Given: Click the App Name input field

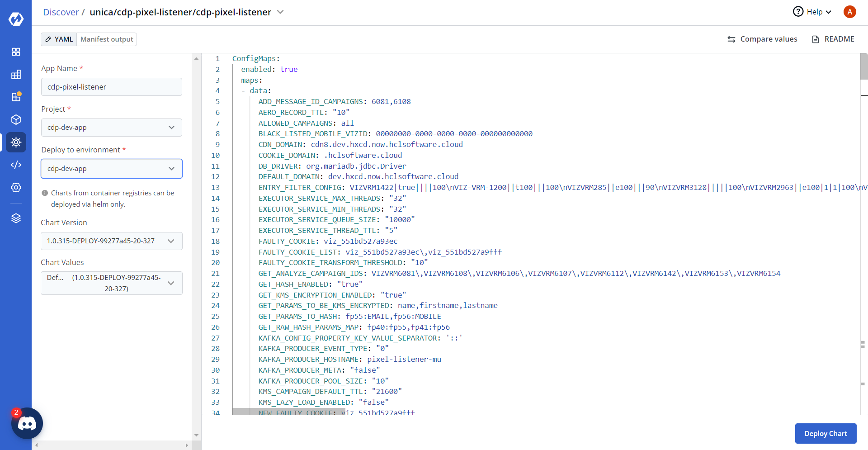Looking at the screenshot, I should pyautogui.click(x=111, y=87).
